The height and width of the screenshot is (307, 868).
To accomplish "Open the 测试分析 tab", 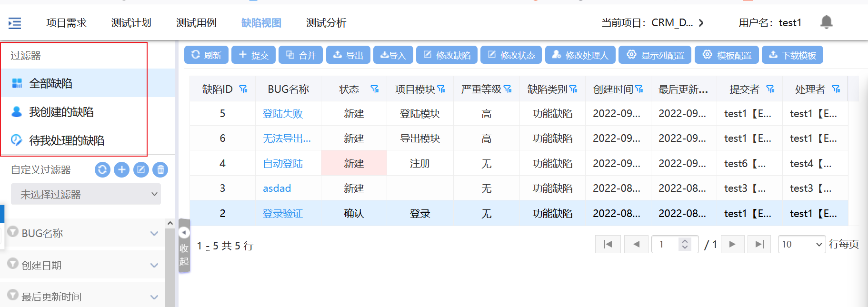I will (326, 23).
